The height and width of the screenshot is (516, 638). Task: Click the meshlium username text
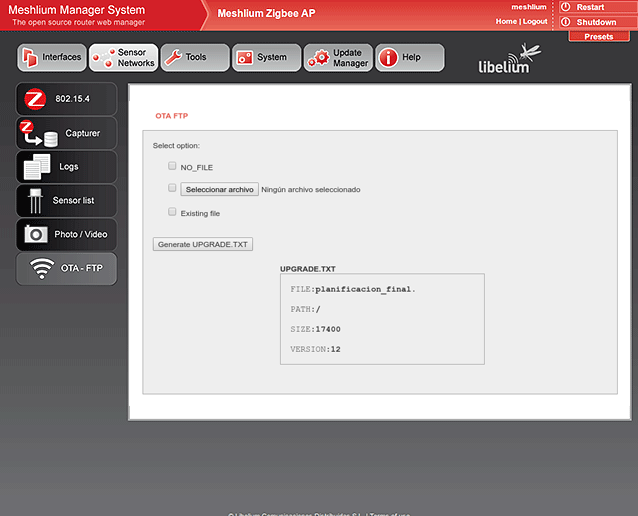coord(529,7)
